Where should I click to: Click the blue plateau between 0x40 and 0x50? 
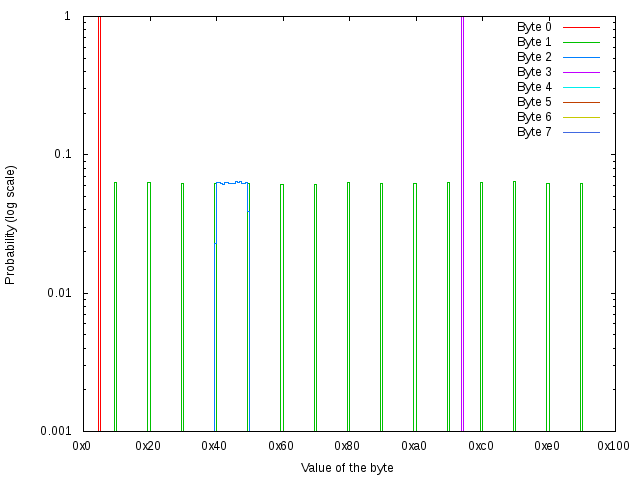[x=232, y=183]
